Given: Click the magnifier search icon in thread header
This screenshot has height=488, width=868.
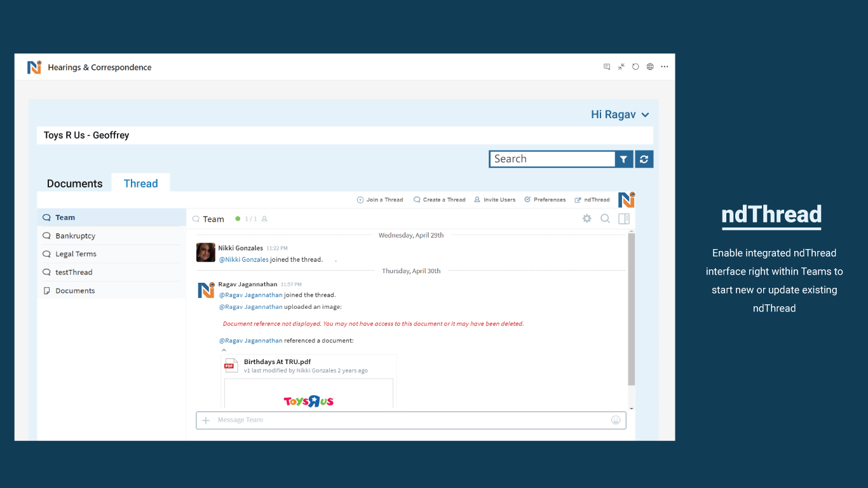Looking at the screenshot, I should (x=606, y=219).
